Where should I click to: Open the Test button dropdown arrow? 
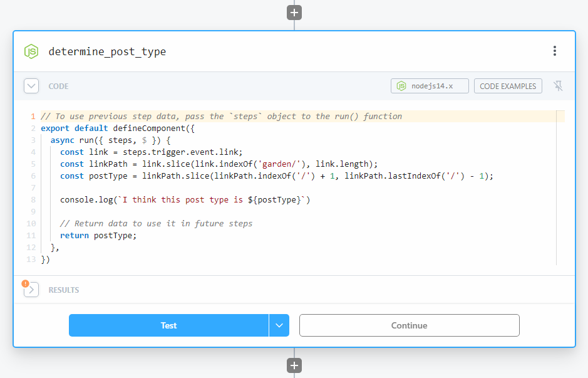click(279, 325)
